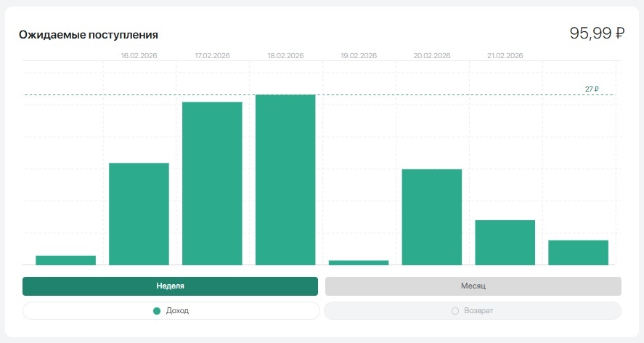Click the bar for 21.02.2026
This screenshot has height=343, width=644.
point(505,243)
